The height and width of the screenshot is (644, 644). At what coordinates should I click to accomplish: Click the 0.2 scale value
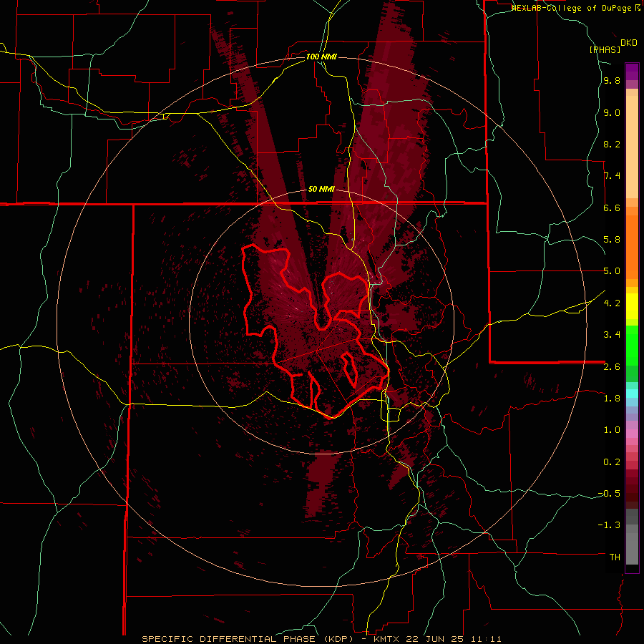click(612, 462)
